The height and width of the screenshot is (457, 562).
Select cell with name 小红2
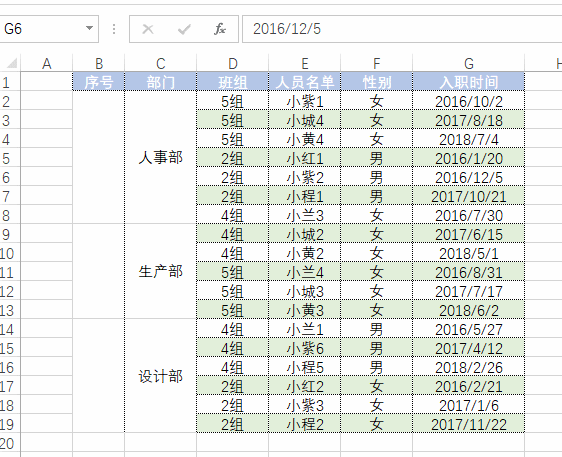(305, 386)
